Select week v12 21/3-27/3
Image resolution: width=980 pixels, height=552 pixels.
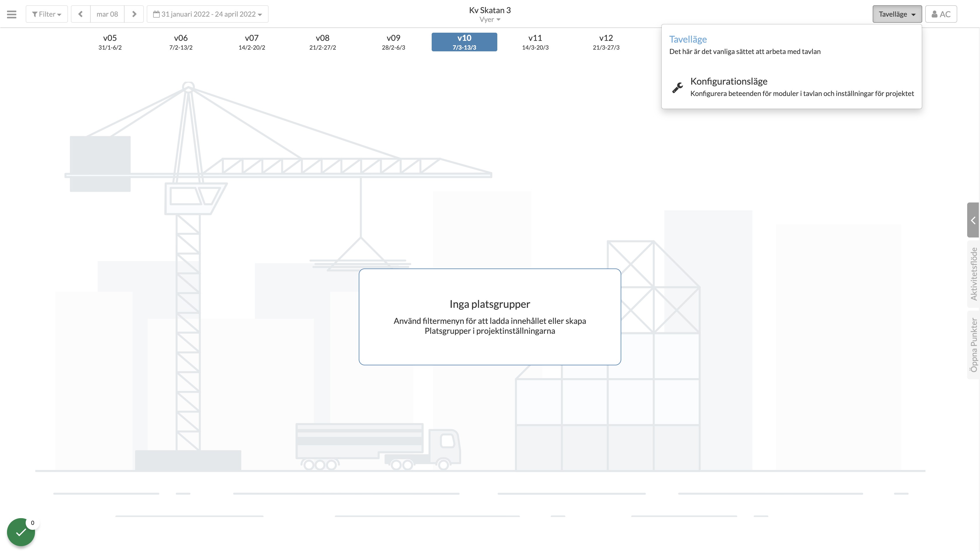606,42
